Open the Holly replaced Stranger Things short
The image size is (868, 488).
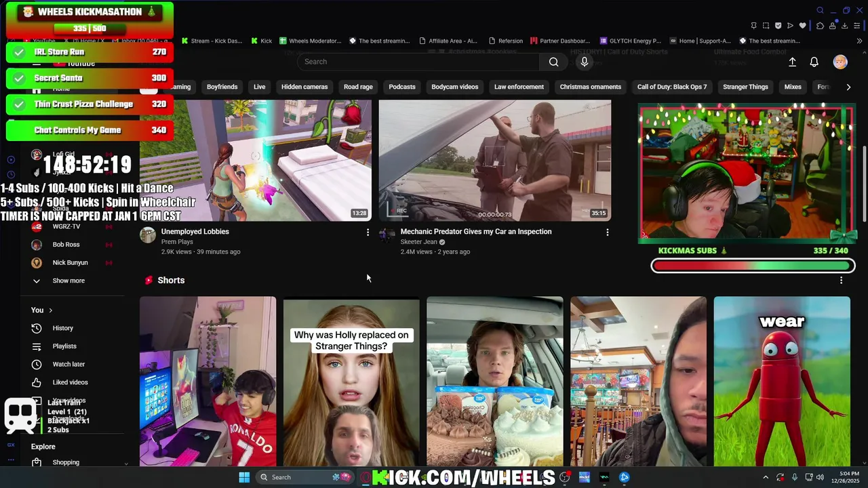pos(351,381)
